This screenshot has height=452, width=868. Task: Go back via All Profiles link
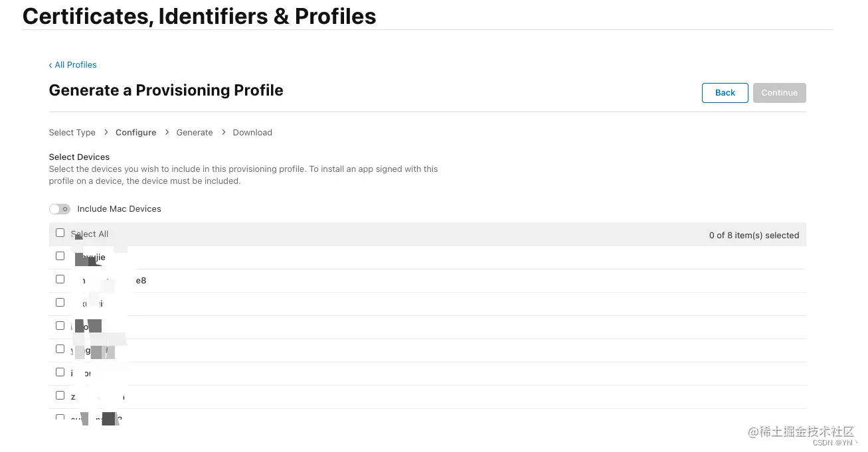click(73, 65)
